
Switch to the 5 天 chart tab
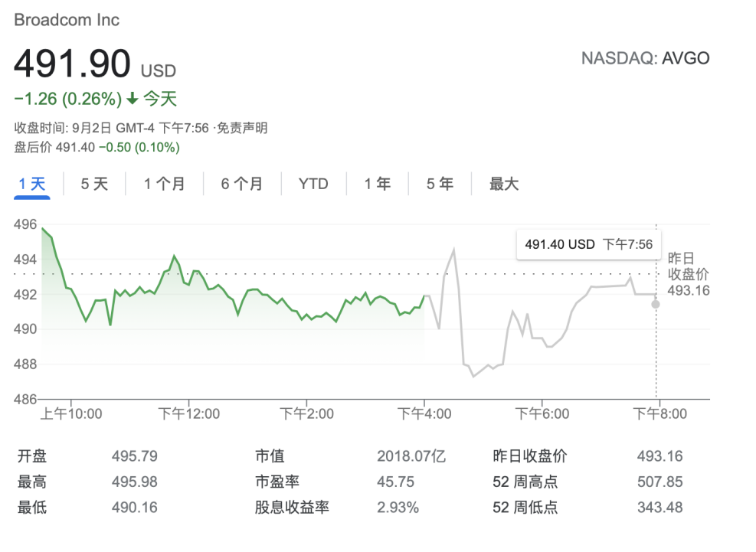click(x=94, y=184)
